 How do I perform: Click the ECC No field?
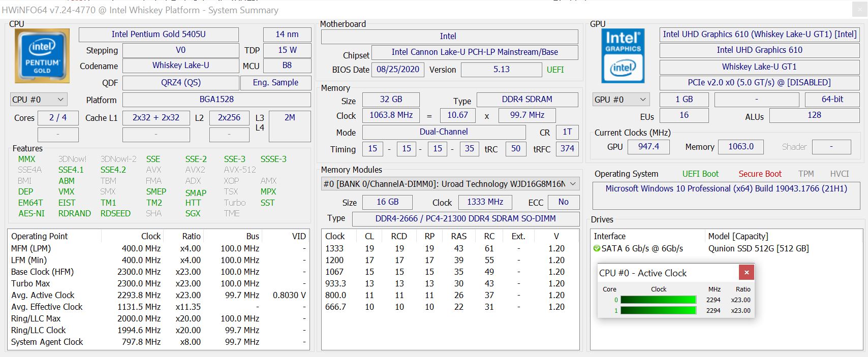563,202
